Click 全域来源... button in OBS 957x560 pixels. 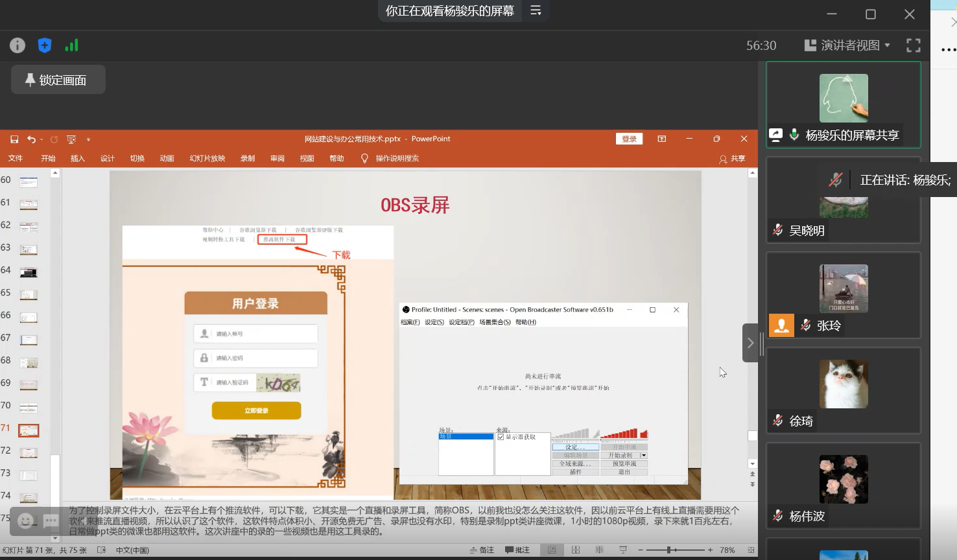pos(575,464)
